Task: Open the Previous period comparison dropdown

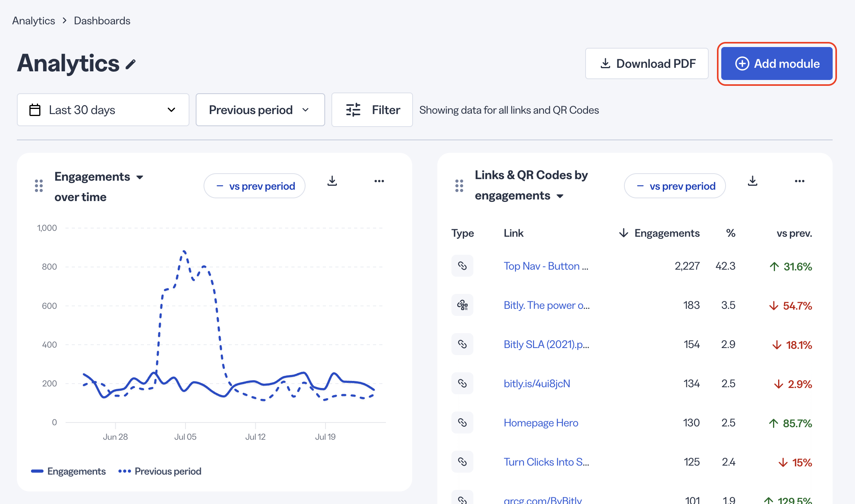Action: [x=260, y=110]
